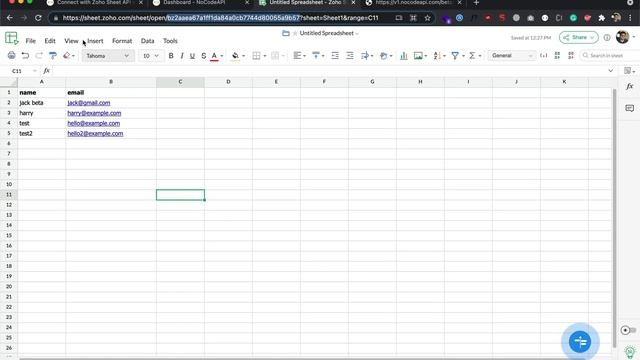Click the vertical align icon
The height and width of the screenshot is (360, 640).
[x=316, y=56]
